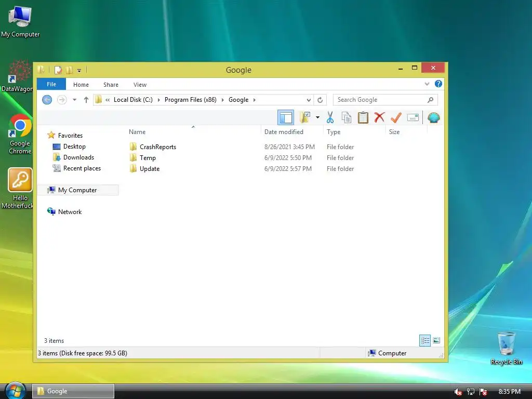Open the Share ribbon tab

click(x=111, y=85)
